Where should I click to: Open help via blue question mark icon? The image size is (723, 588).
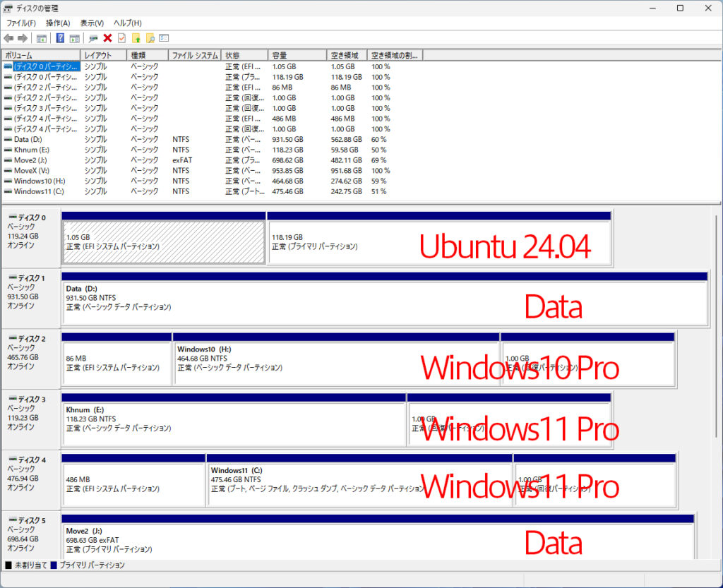[61, 38]
